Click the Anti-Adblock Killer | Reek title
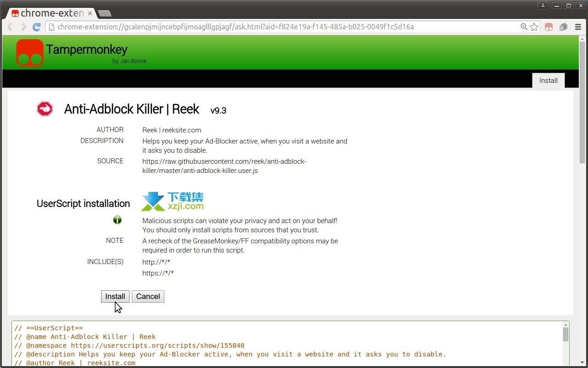 (x=131, y=109)
